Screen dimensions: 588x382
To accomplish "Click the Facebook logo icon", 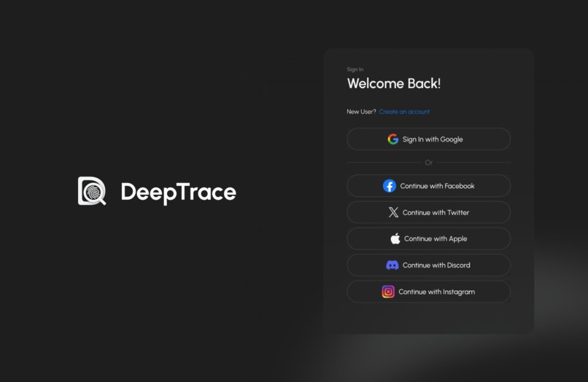I will pos(390,186).
